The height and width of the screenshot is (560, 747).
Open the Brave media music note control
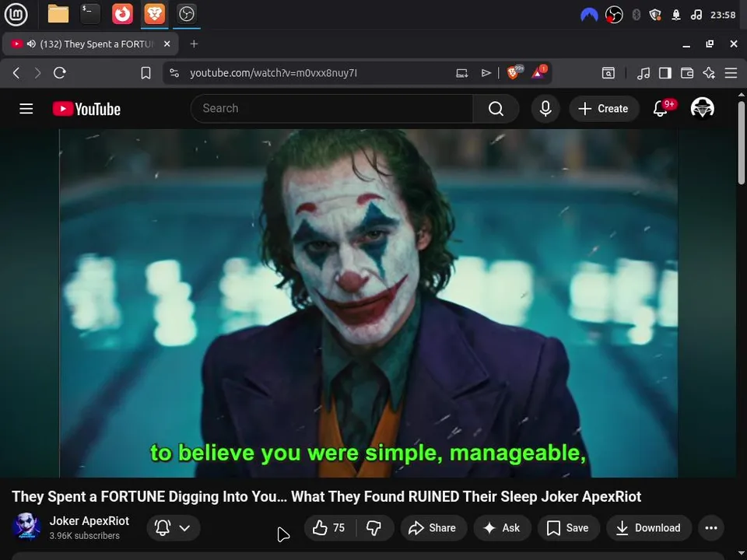[644, 73]
